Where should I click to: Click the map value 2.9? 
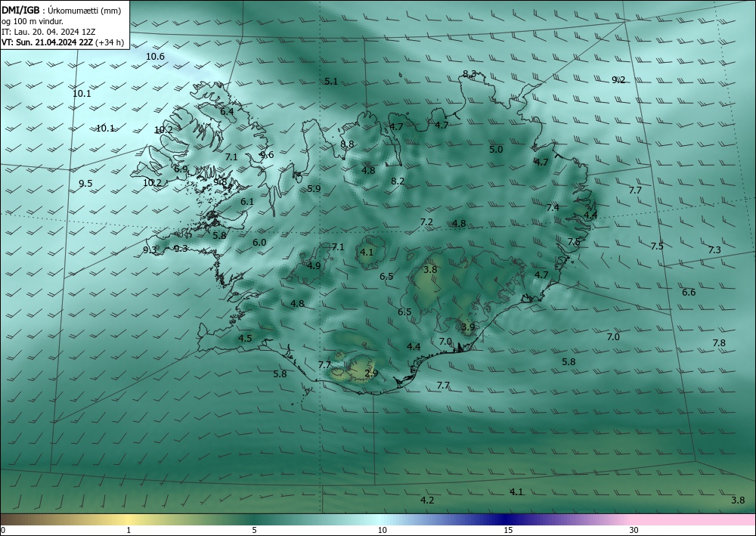coord(371,373)
